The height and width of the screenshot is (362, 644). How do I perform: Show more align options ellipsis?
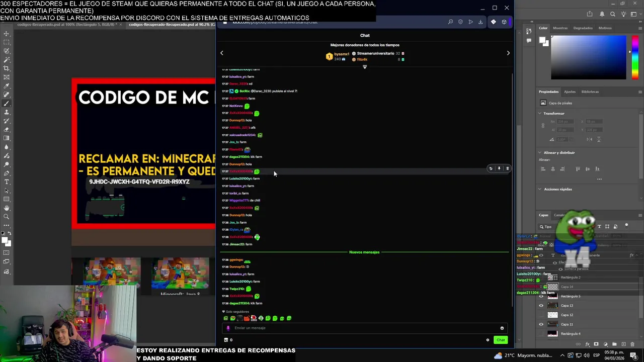tap(599, 179)
